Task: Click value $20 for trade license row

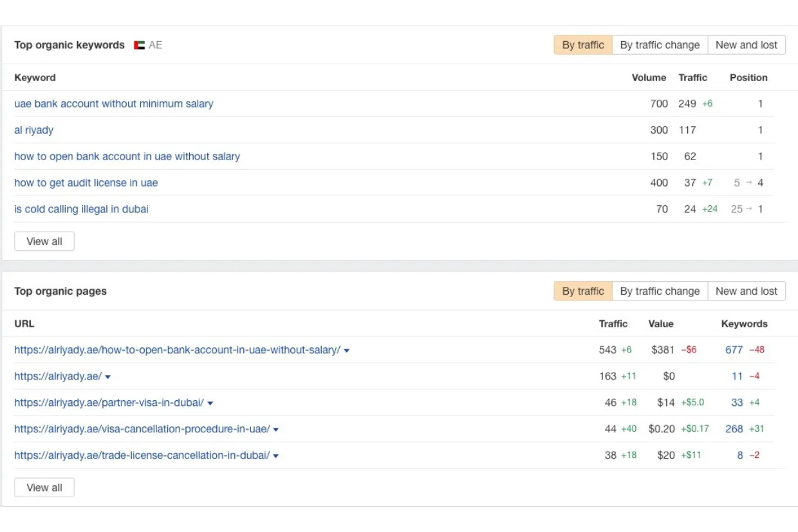Action: (666, 455)
